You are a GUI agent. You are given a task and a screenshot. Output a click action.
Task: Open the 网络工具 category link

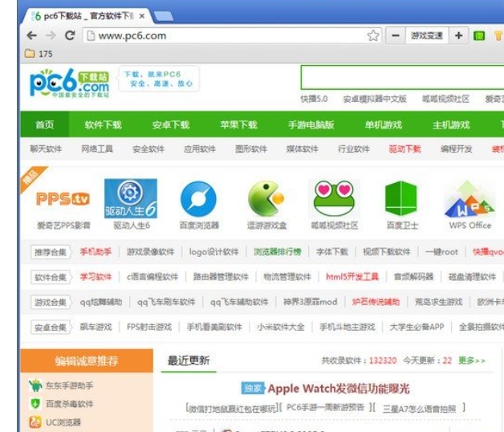97,149
